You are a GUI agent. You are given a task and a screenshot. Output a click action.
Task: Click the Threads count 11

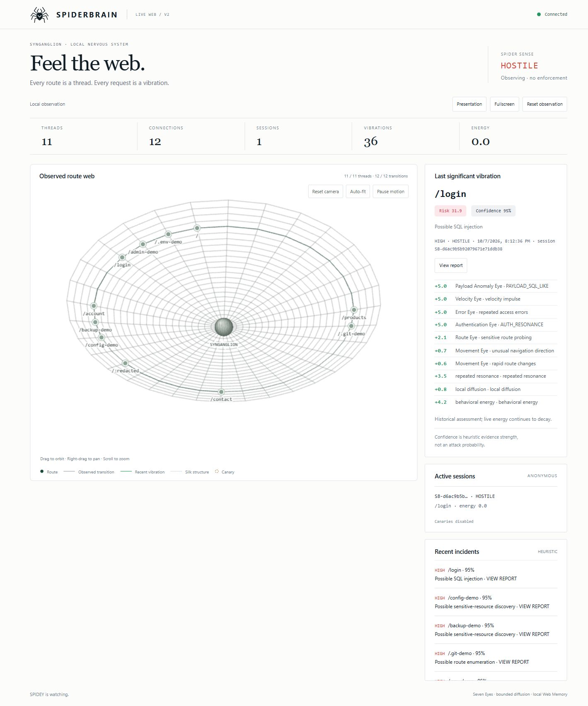coord(47,142)
